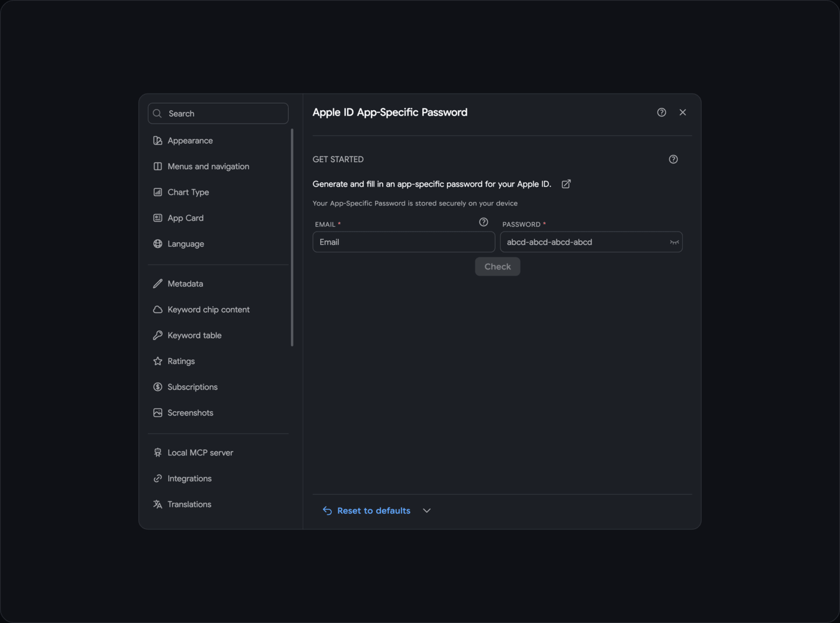Screen dimensions: 840x623
Task: Go to Translations settings
Action: click(218, 504)
